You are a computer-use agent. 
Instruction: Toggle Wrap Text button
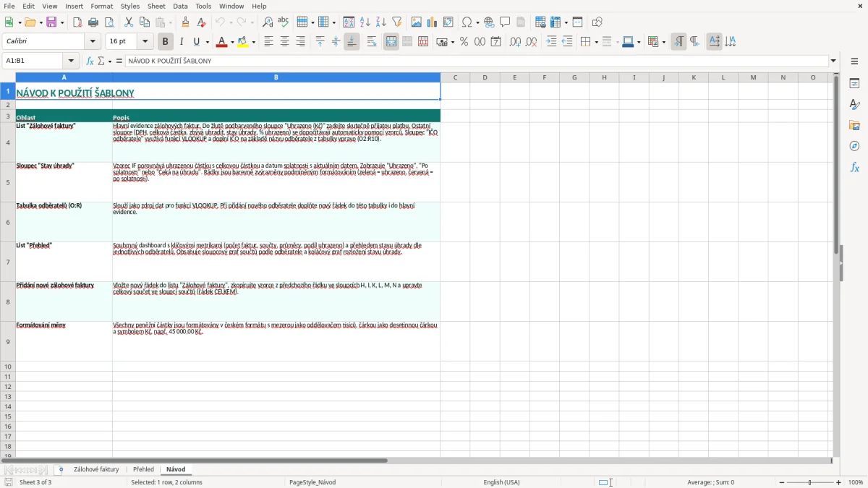[372, 42]
